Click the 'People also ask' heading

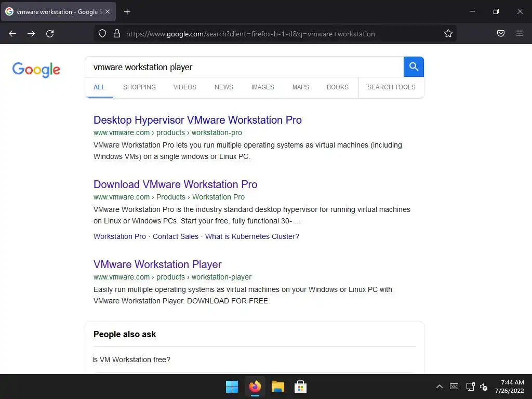coord(125,334)
